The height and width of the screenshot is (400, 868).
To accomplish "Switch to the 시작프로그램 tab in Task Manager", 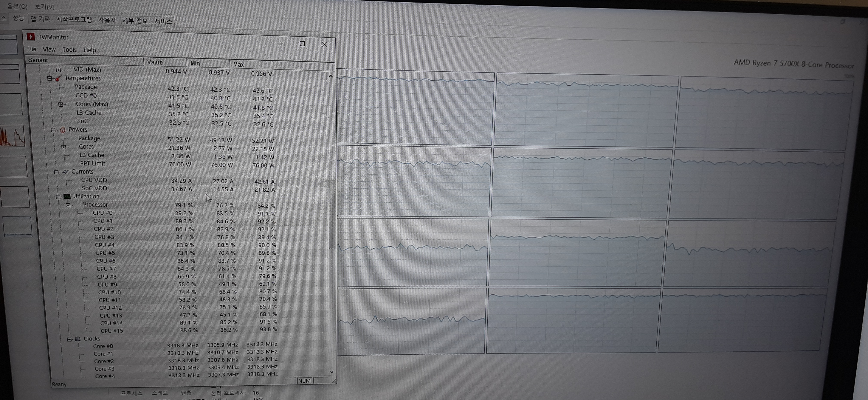I will pyautogui.click(x=74, y=20).
